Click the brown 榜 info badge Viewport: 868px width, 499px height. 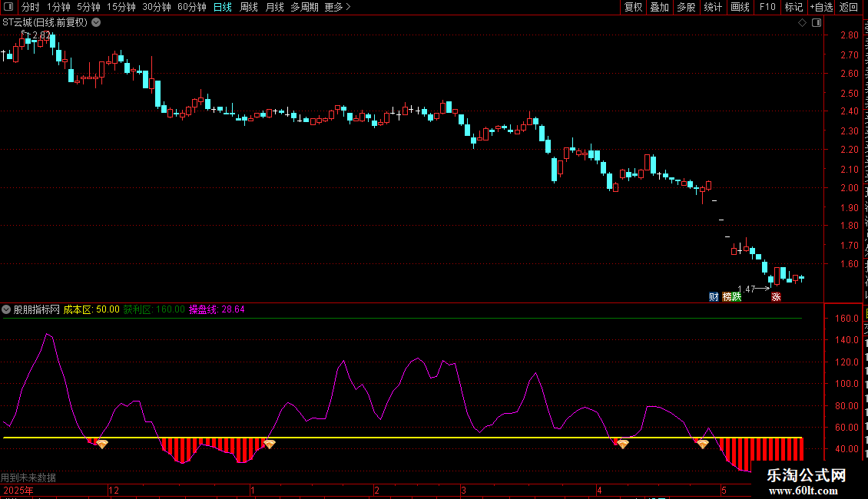click(727, 297)
